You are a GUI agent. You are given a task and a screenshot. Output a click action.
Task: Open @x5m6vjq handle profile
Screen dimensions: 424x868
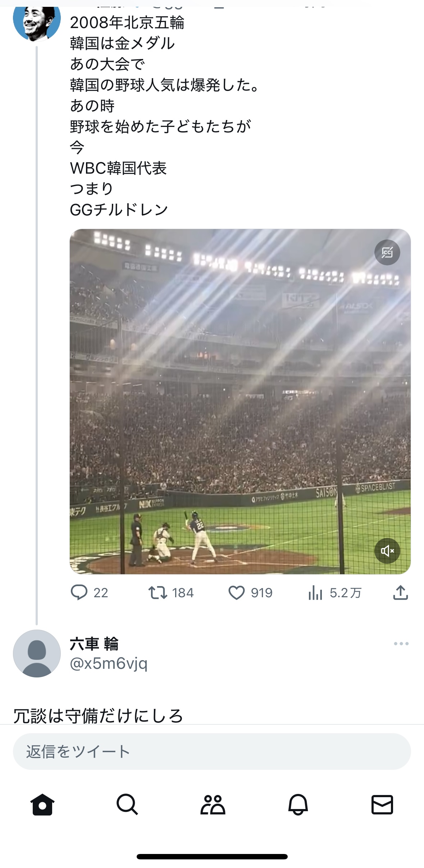tap(109, 663)
